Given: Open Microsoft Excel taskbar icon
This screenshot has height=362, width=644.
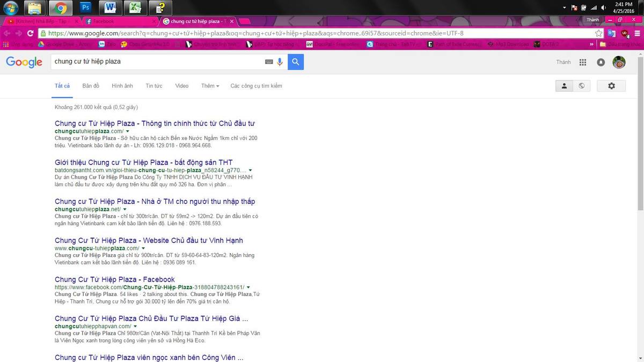Looking at the screenshot, I should pos(136,8).
